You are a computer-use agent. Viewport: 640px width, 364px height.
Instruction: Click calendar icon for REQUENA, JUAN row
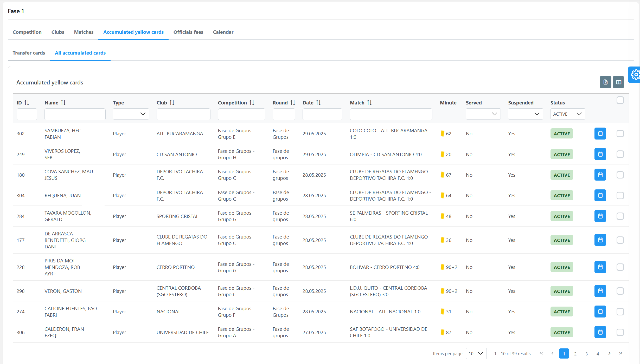tap(600, 195)
